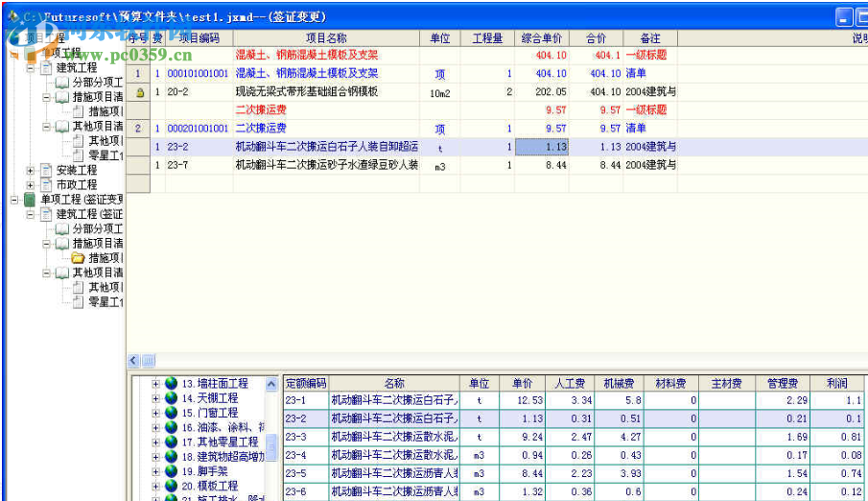This screenshot has height=501, width=868.
Task: Click the highlighted 1.13 unit price cell
Action: click(541, 147)
